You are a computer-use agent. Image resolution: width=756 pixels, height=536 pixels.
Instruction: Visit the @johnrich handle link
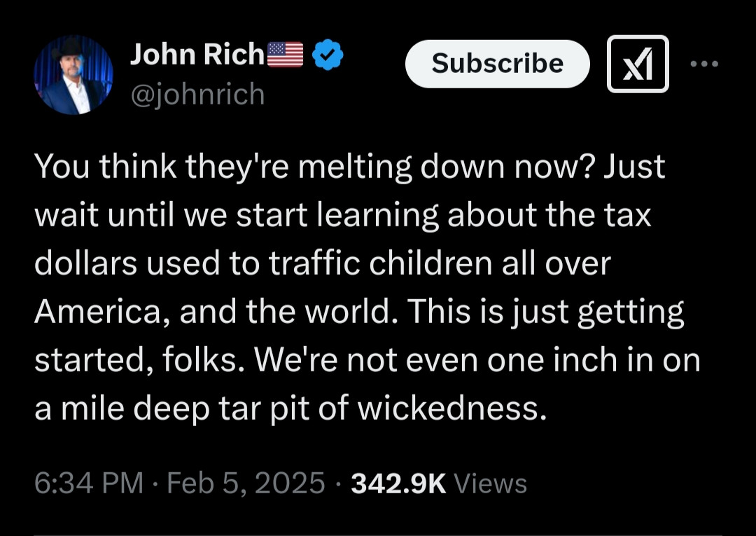coord(197,94)
